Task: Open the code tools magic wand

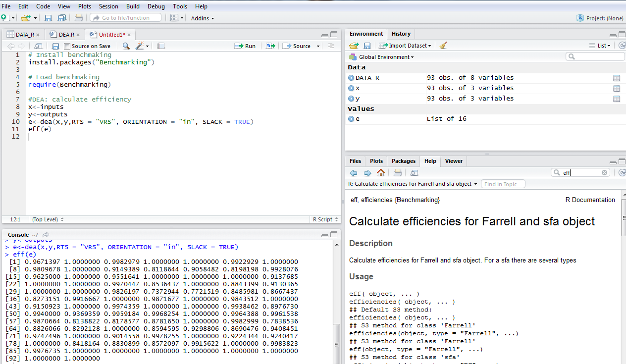Action: (140, 46)
